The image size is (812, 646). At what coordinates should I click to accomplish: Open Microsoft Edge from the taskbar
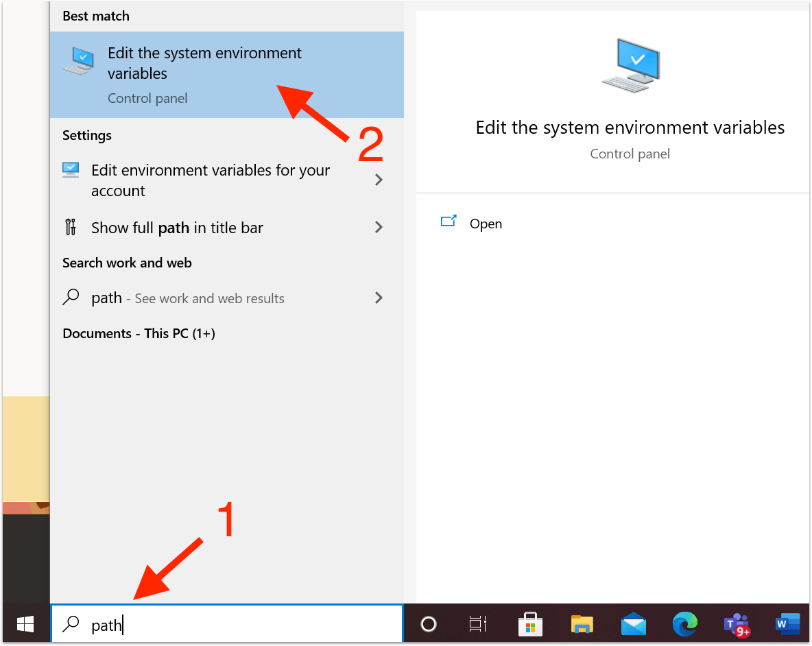coord(684,624)
